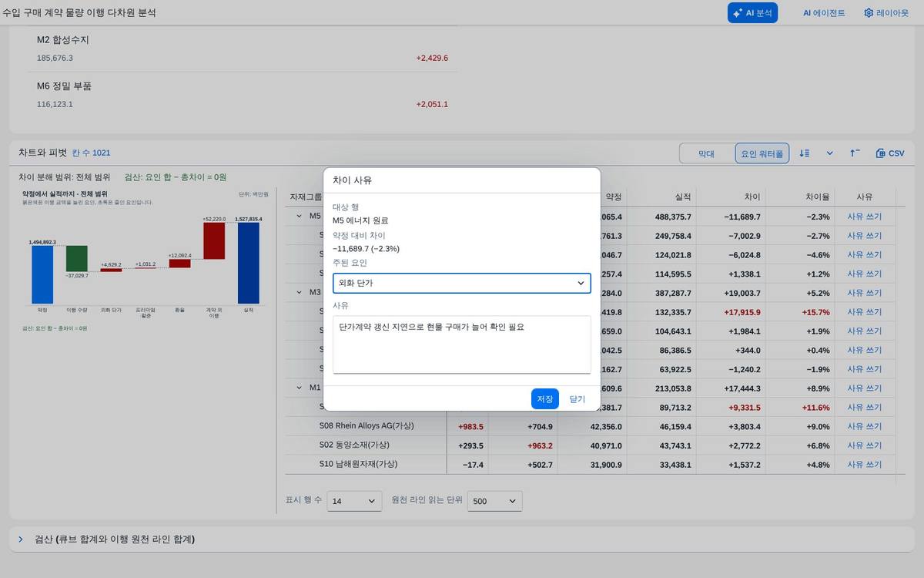Click into the 사유 text area
Screen dimensions: 924x578
pos(462,344)
